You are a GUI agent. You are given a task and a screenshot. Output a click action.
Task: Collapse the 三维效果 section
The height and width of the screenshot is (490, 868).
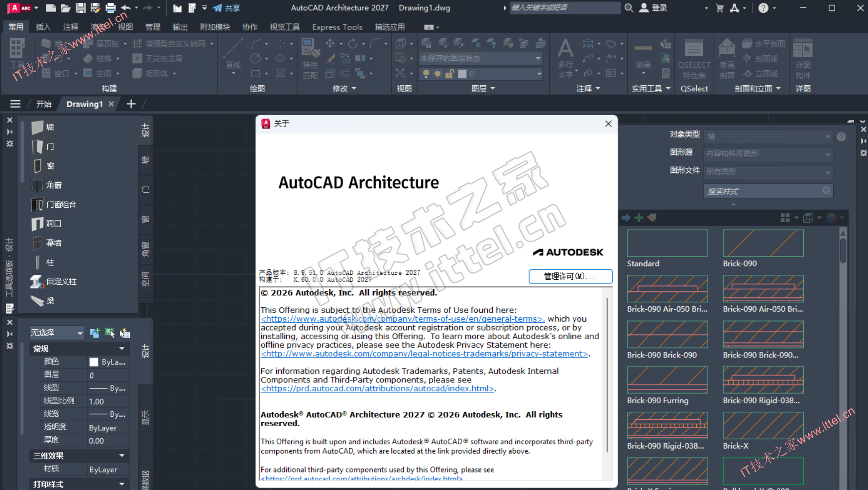[x=121, y=456]
